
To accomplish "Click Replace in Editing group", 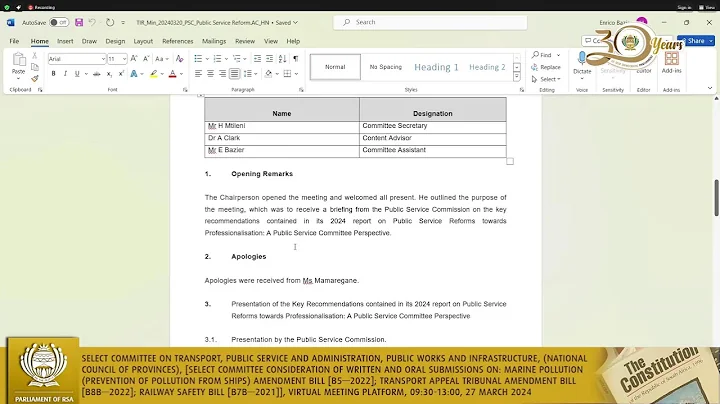I will point(546,67).
